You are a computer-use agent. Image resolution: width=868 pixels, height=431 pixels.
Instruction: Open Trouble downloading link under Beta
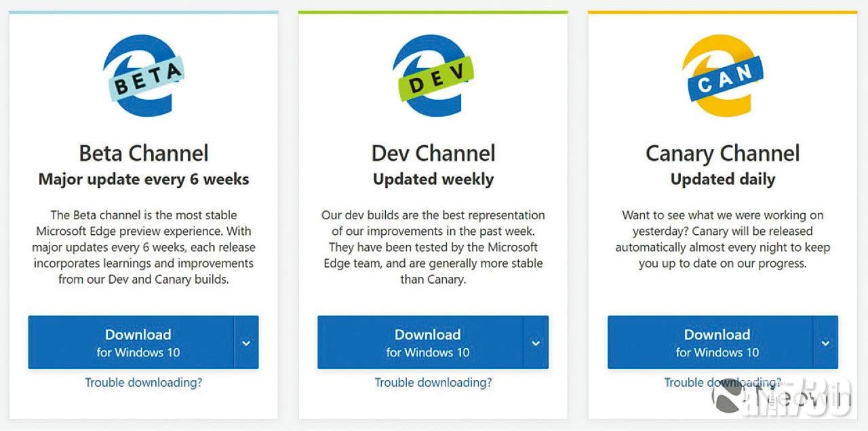point(143,383)
